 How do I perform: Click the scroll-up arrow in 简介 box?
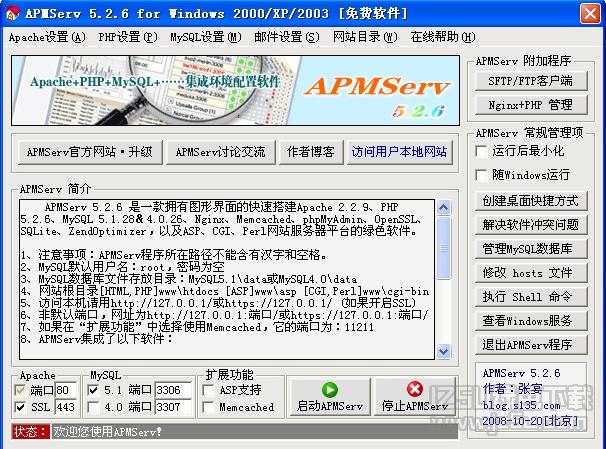pyautogui.click(x=443, y=207)
